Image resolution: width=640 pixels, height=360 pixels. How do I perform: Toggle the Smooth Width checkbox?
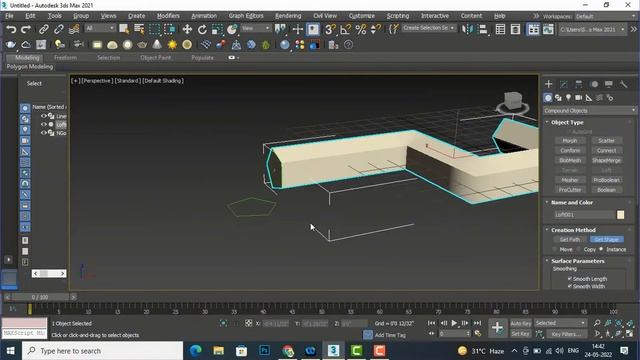569,286
